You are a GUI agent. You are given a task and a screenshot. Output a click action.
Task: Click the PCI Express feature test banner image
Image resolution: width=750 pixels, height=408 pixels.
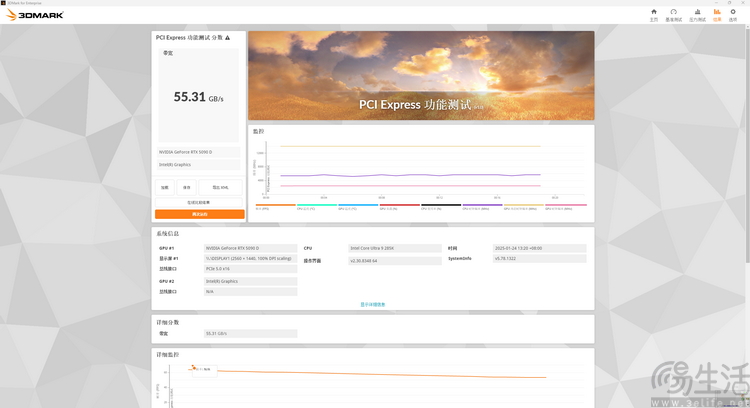421,76
